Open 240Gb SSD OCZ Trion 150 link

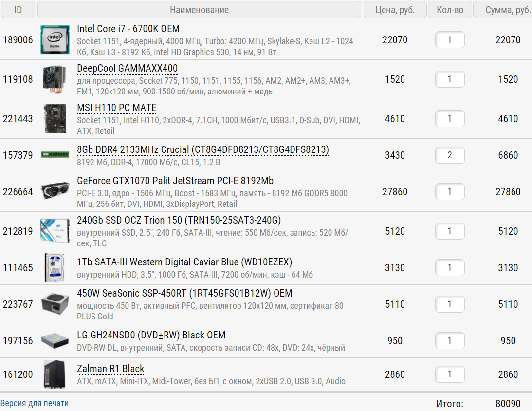(179, 220)
